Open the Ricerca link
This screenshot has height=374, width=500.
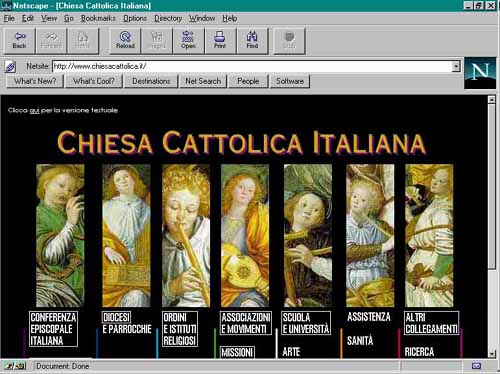pyautogui.click(x=419, y=352)
